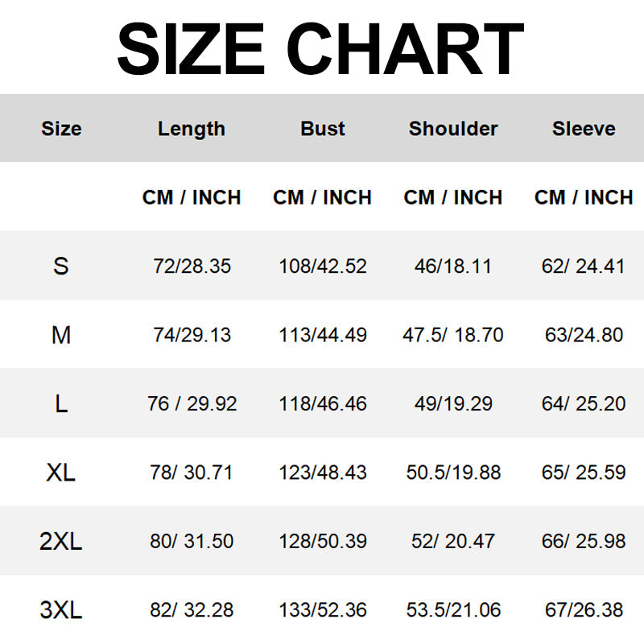This screenshot has width=644, height=644.
Task: Select the 65/ 25.59 sleeve value
Action: coord(584,473)
